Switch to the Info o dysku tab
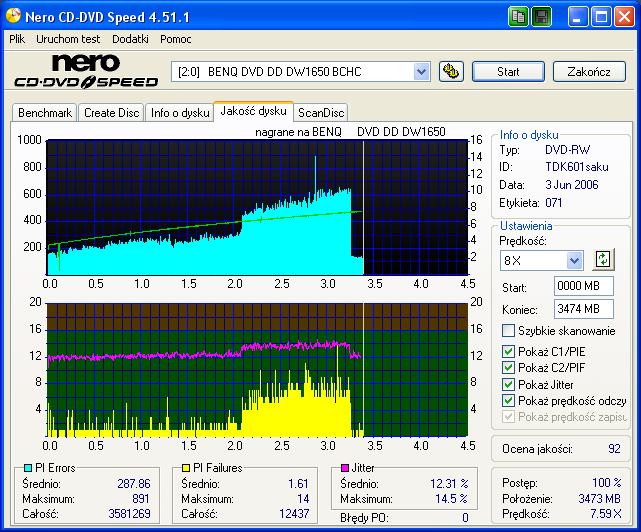The image size is (641, 532). pyautogui.click(x=180, y=113)
